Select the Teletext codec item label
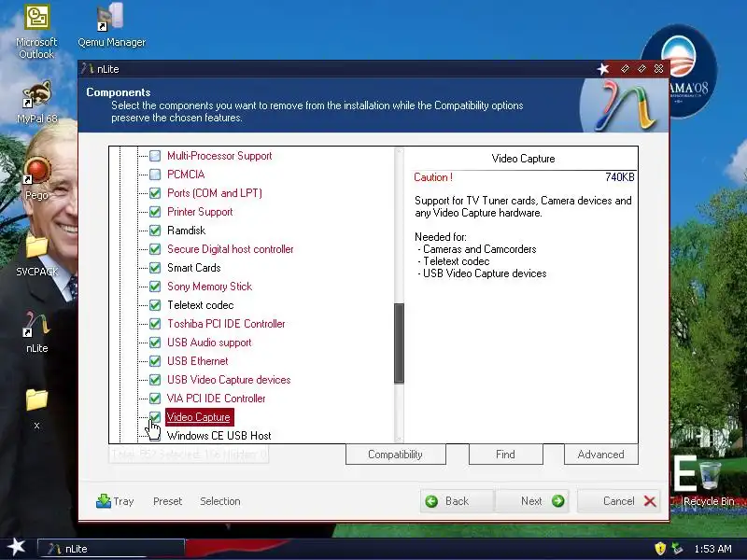The width and height of the screenshot is (747, 560). [x=200, y=305]
